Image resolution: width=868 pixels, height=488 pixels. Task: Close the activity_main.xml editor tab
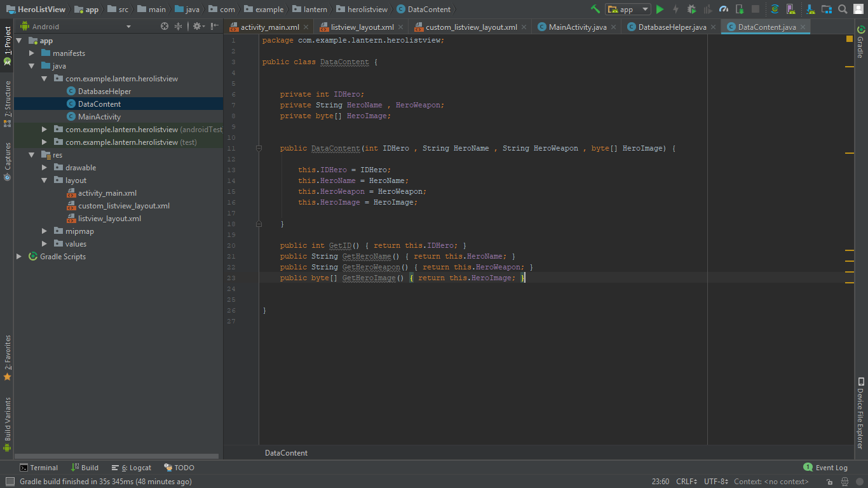306,27
